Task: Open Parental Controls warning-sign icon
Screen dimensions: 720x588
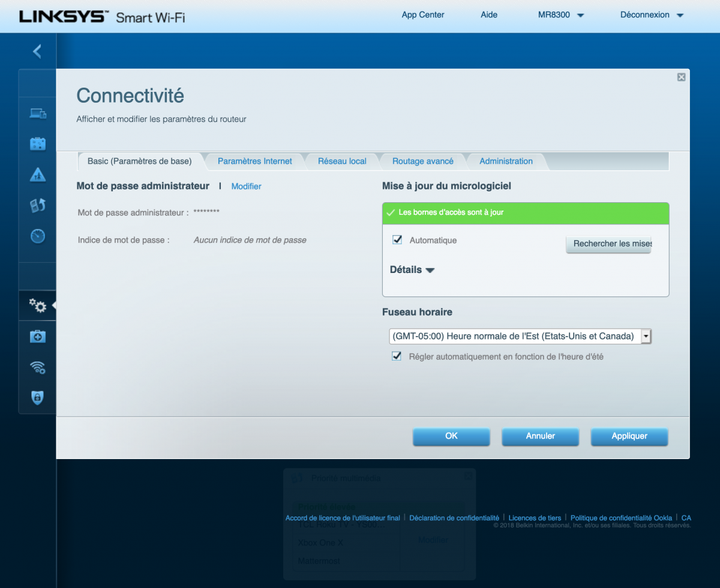Action: [38, 175]
